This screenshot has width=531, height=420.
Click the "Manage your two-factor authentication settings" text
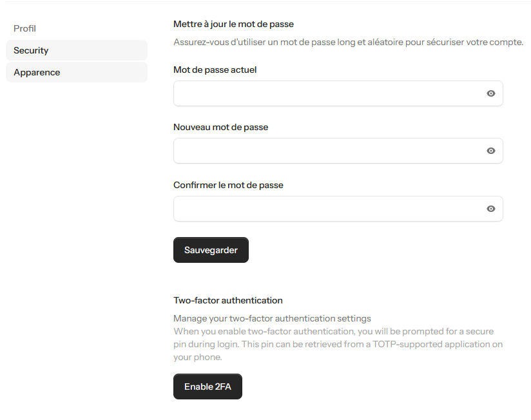(272, 318)
